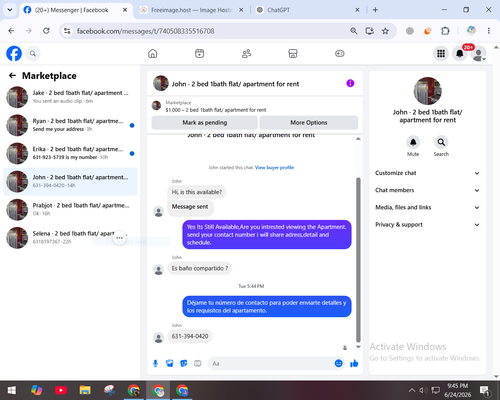Click the More Options button
Viewport: 500px width, 400px height.
pos(309,122)
